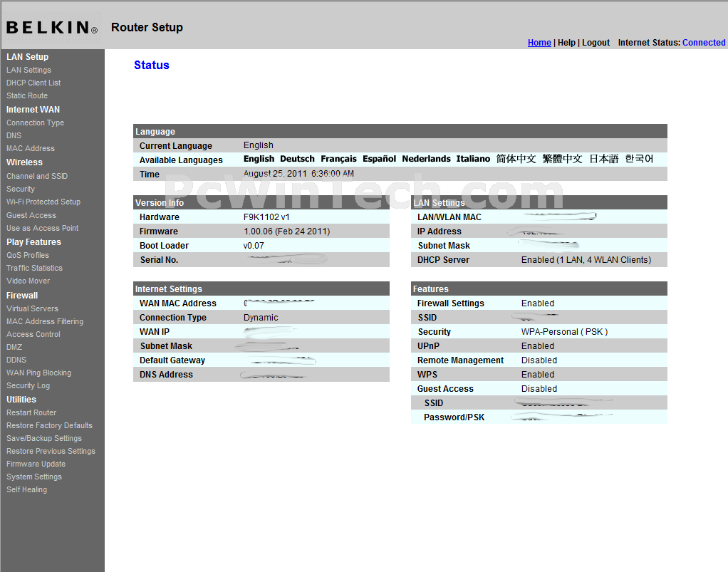Open Access Control page
Screen dimensions: 728x572
[x=33, y=334]
